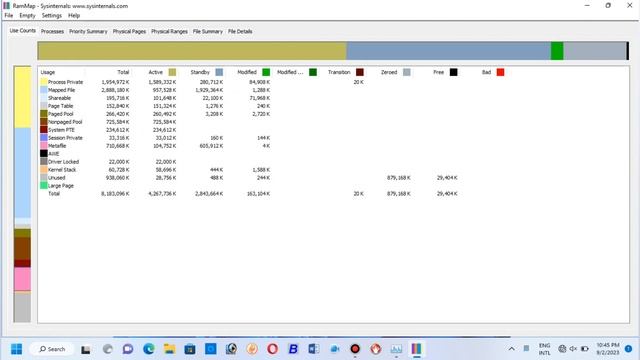Switch to the Priority Summary tab
This screenshot has width=640, height=360.
88,31
